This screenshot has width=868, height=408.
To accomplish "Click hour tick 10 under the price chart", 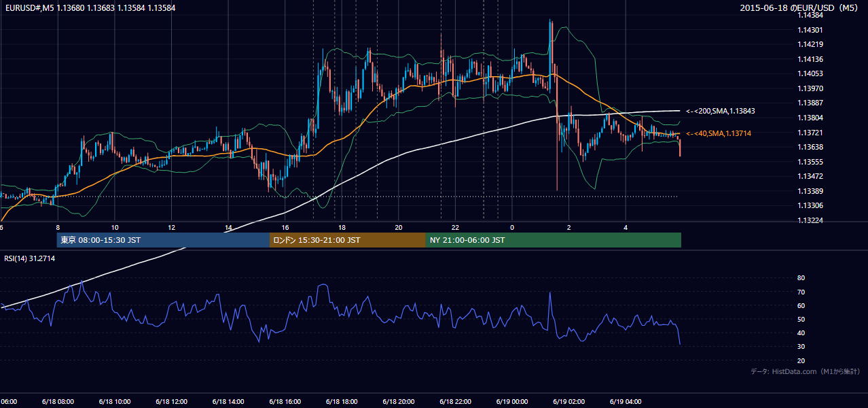I will coord(115,227).
